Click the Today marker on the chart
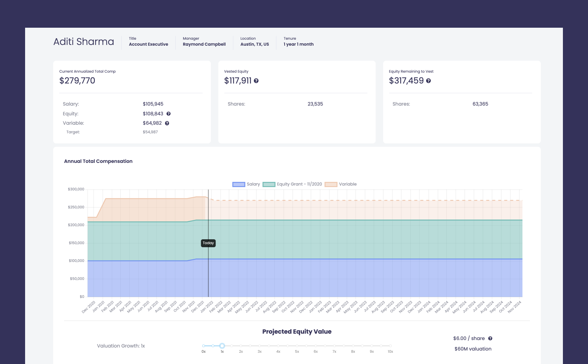Image resolution: width=588 pixels, height=364 pixels. click(x=208, y=243)
